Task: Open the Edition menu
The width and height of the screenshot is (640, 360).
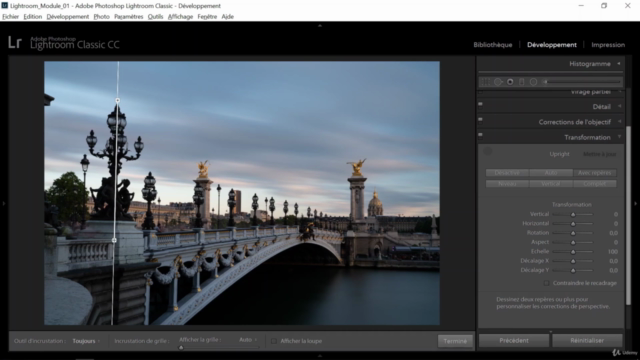Action: click(x=33, y=16)
